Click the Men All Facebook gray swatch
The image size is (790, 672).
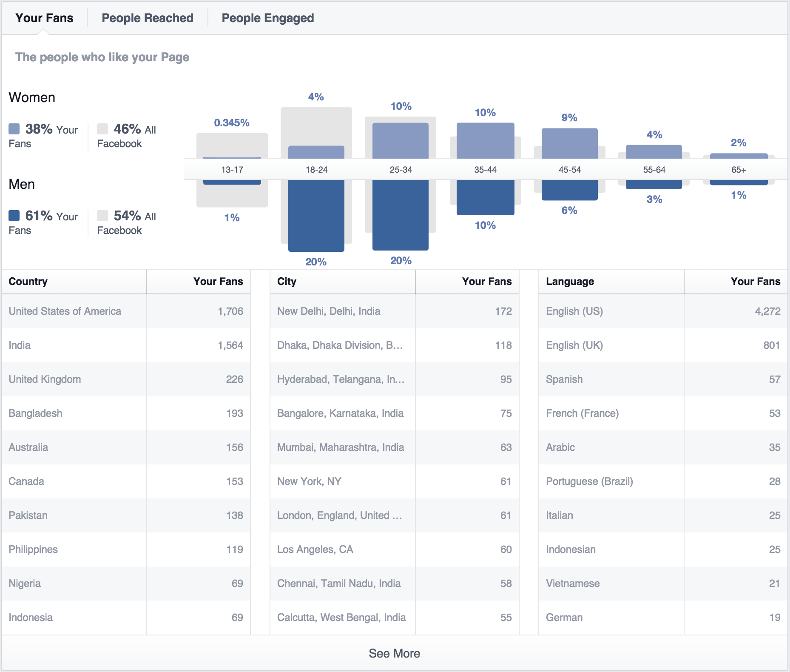coord(102,216)
